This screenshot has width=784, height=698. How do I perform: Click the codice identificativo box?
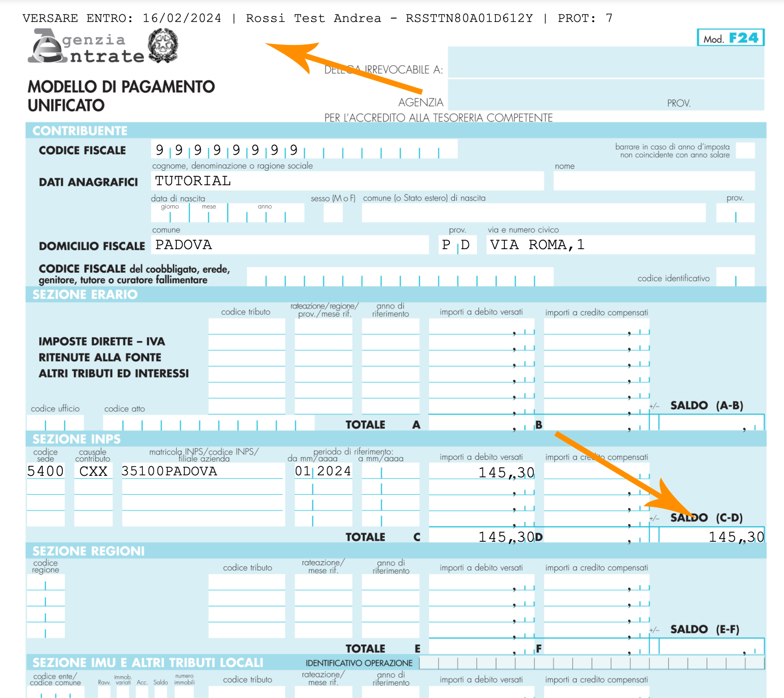point(735,277)
